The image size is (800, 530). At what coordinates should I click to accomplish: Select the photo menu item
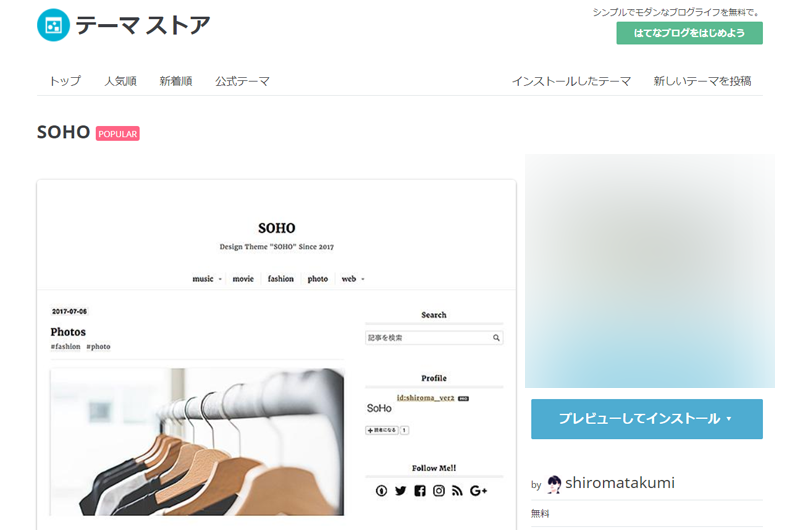click(317, 279)
